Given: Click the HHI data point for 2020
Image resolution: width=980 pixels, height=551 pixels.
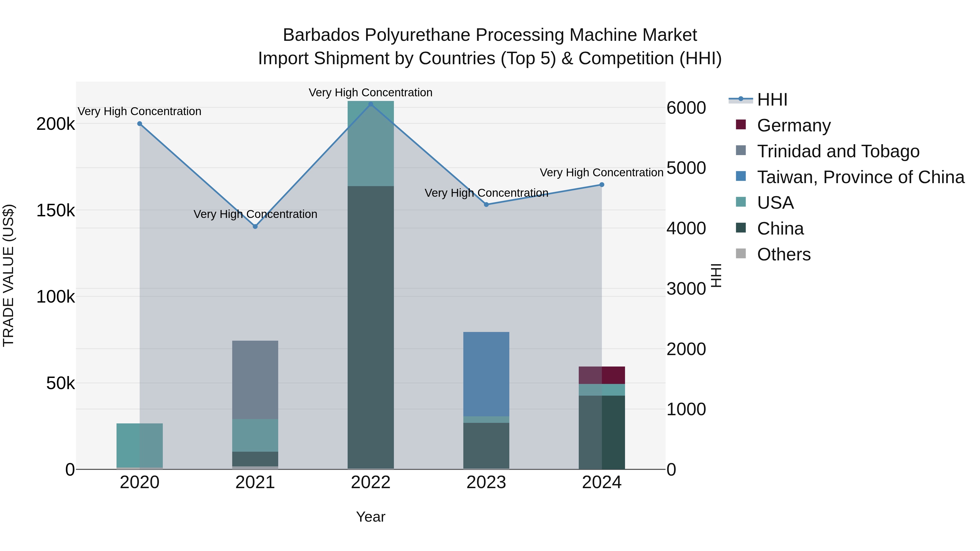Looking at the screenshot, I should (140, 124).
